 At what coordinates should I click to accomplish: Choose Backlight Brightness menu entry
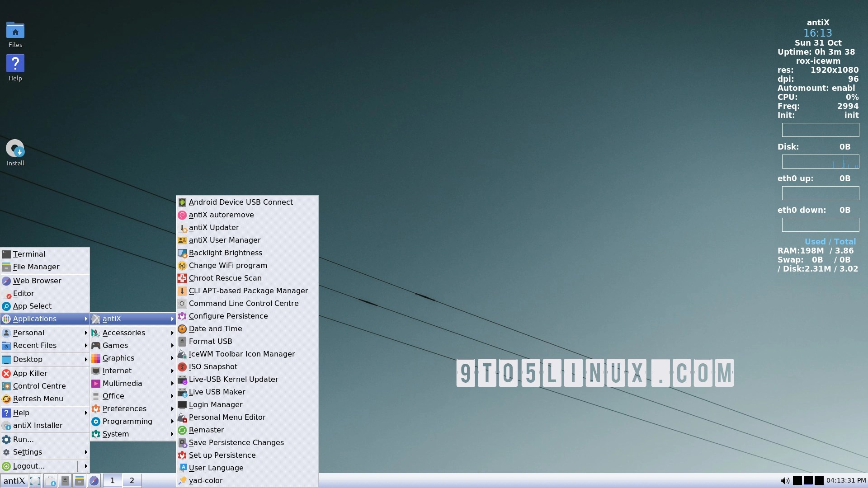click(x=225, y=253)
